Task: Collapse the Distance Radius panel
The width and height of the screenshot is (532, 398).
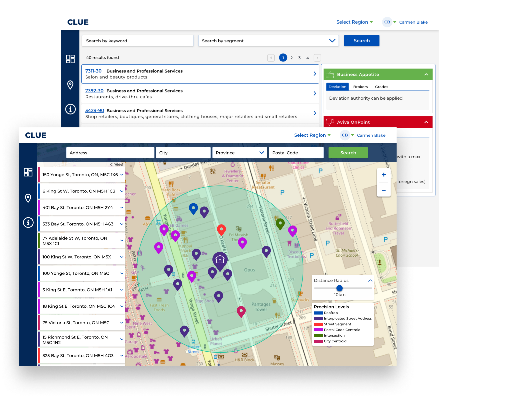Action: point(370,280)
